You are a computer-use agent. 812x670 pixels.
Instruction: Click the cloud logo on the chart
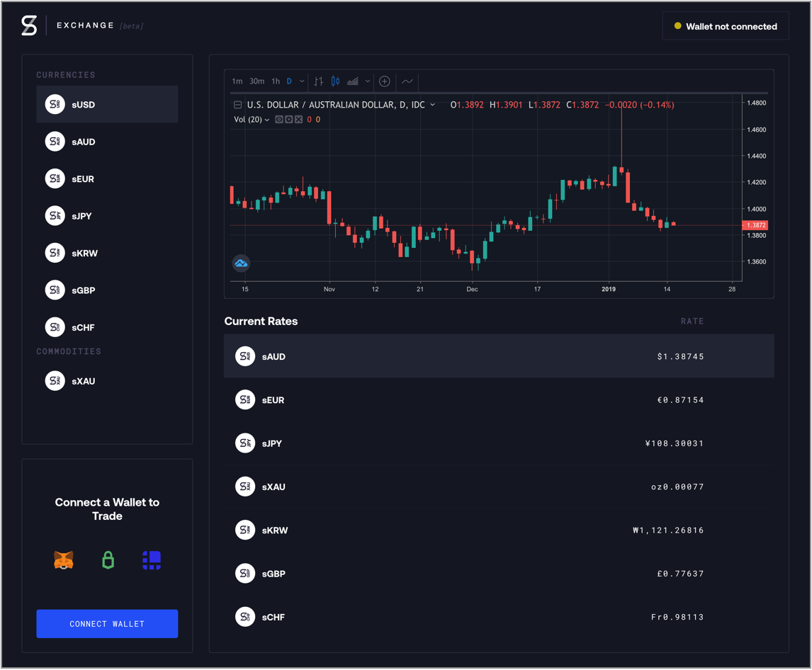(x=241, y=263)
